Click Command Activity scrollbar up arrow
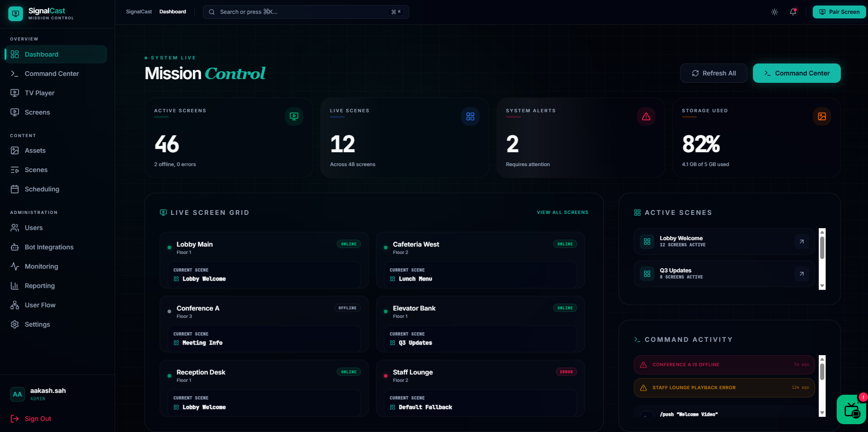Screen dimensions: 868x432 pos(822,359)
